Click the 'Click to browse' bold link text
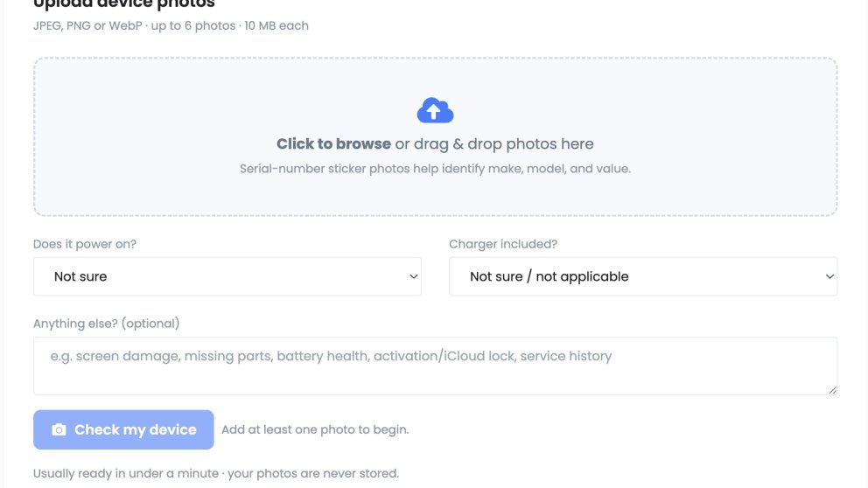Viewport: 868px width, 488px height. click(x=333, y=143)
